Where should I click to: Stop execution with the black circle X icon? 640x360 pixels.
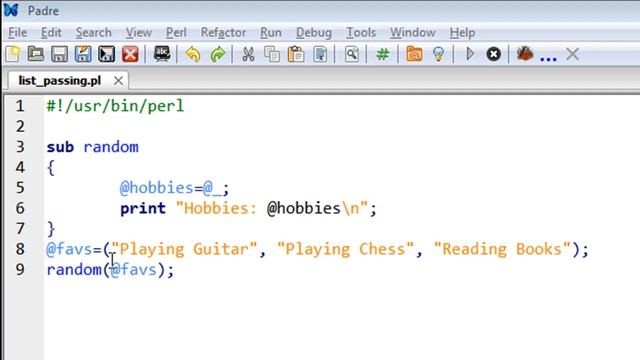(x=493, y=54)
